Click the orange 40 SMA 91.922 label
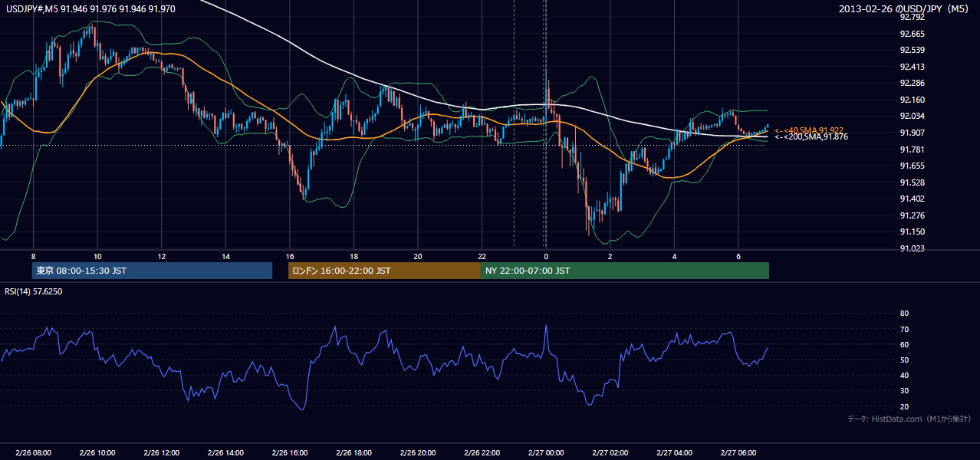The width and height of the screenshot is (980, 460). click(810, 130)
